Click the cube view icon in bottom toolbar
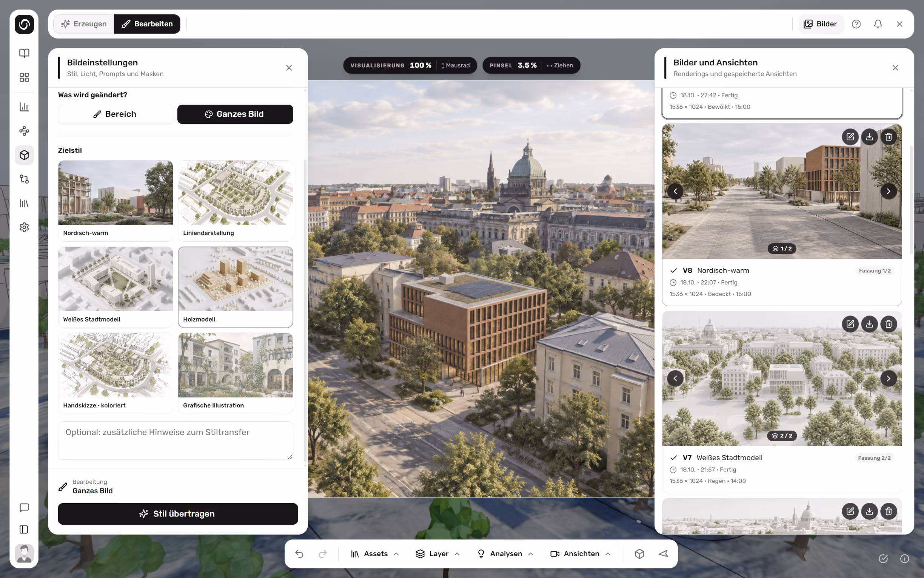This screenshot has width=924, height=578. coord(639,553)
